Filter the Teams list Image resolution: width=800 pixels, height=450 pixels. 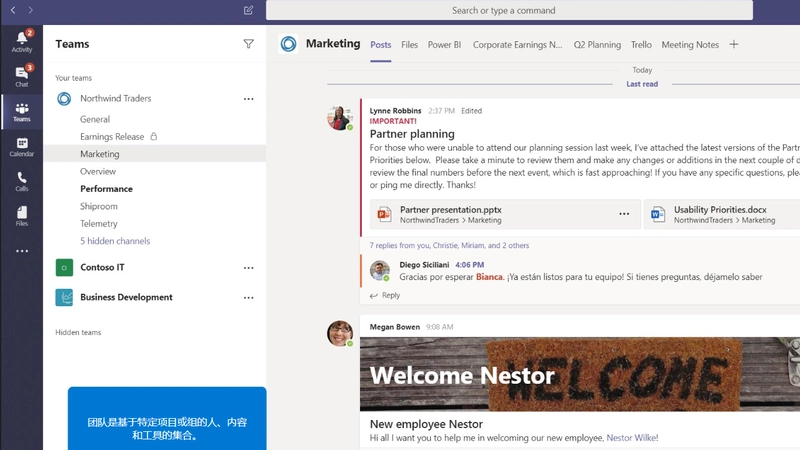coord(248,44)
